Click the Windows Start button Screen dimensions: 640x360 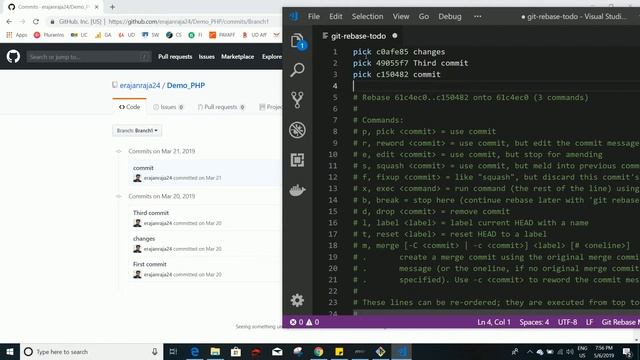[x=10, y=352]
